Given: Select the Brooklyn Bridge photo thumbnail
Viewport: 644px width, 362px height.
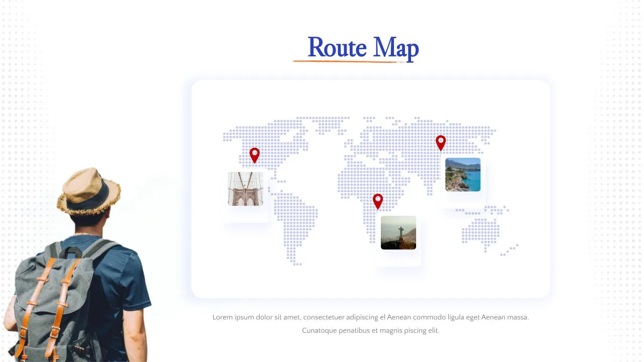Looking at the screenshot, I should tap(246, 189).
